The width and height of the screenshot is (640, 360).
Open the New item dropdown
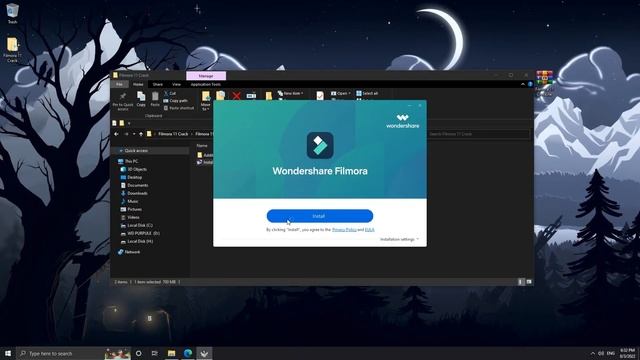291,93
